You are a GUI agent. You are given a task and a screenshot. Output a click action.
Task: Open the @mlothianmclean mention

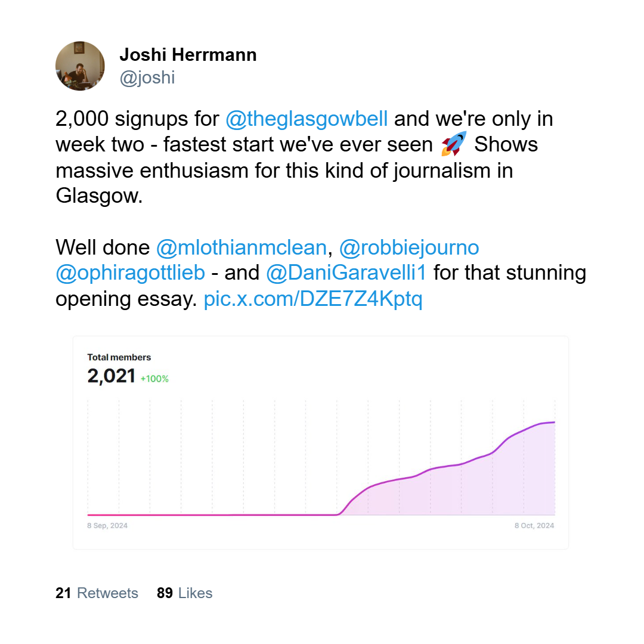241,247
